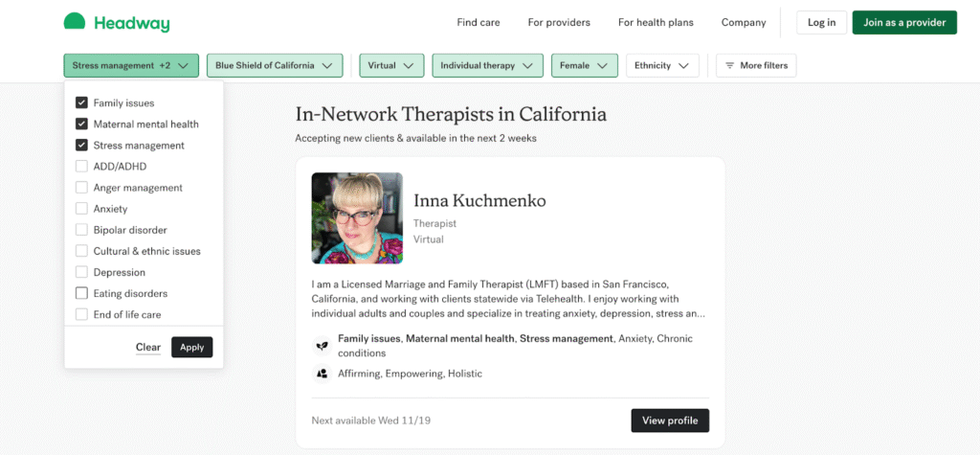Click the More filters sliders icon
The image size is (980, 455).
[x=730, y=65]
